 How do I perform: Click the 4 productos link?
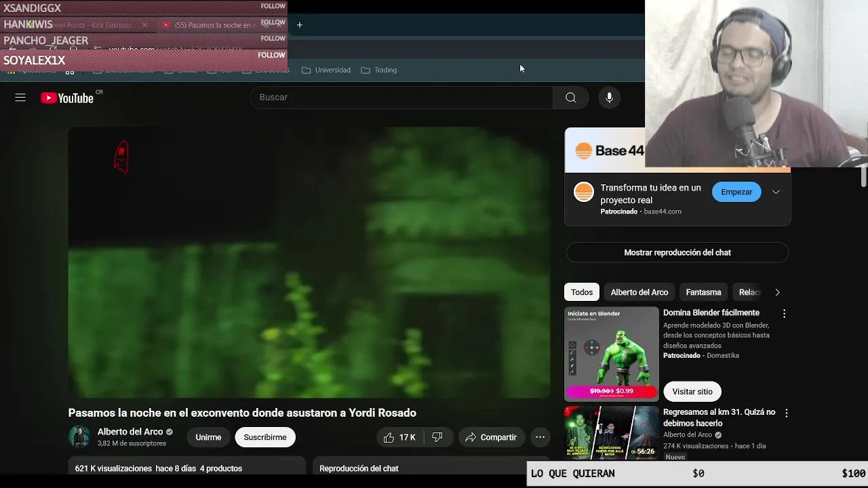221,468
